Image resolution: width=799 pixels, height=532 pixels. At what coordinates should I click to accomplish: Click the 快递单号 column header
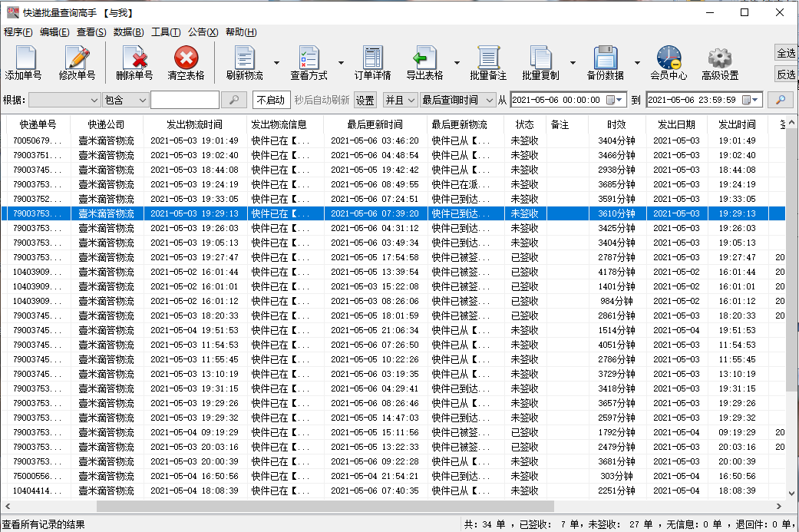coord(38,124)
